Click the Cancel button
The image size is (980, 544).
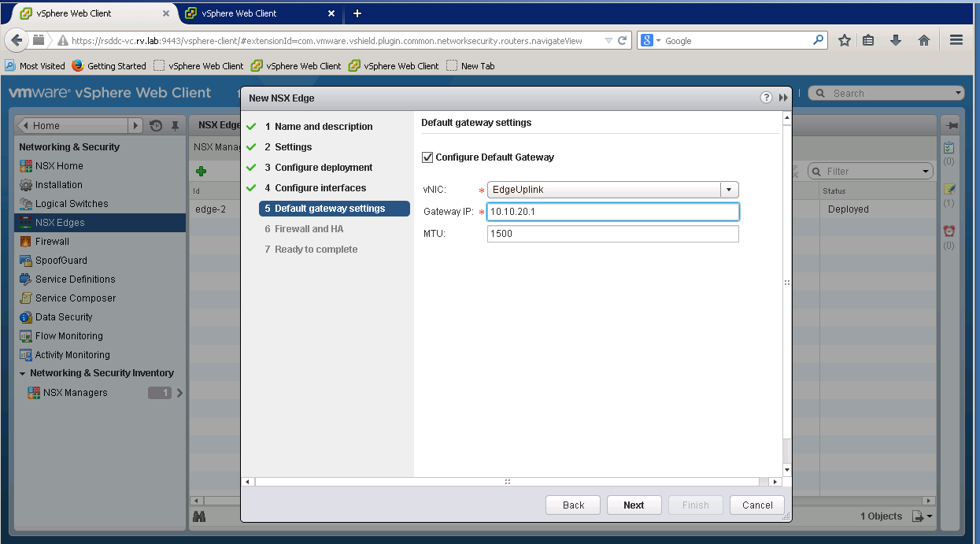click(757, 505)
